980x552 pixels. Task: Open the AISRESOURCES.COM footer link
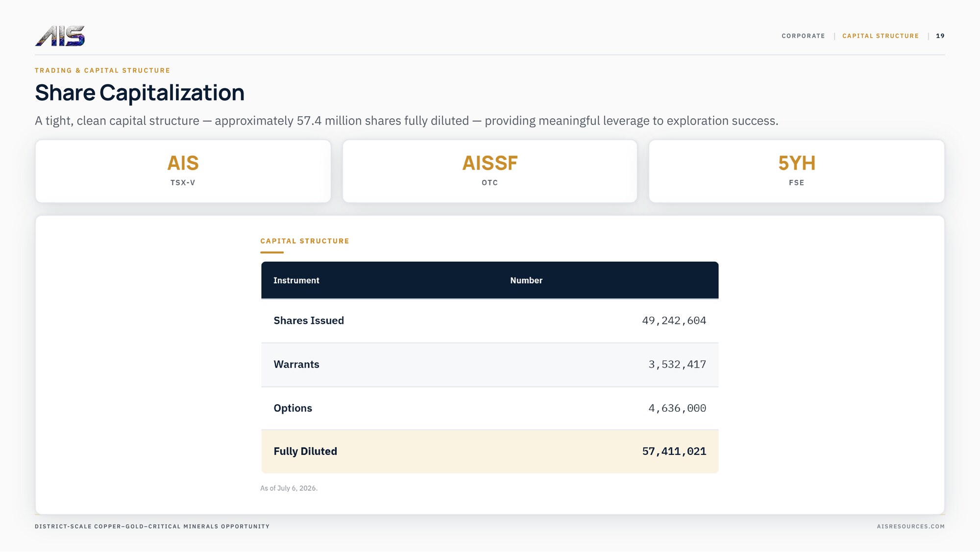click(x=911, y=527)
